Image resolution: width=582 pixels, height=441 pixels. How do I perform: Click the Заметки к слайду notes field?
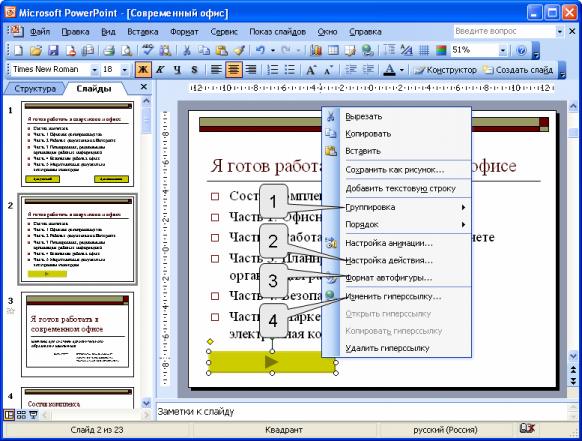(362, 412)
